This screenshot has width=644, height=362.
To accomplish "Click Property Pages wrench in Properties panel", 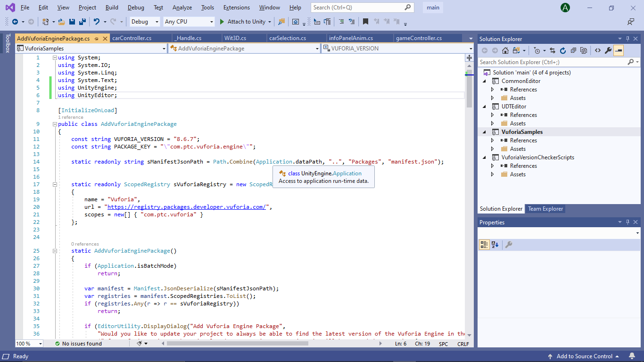I will tap(509, 244).
